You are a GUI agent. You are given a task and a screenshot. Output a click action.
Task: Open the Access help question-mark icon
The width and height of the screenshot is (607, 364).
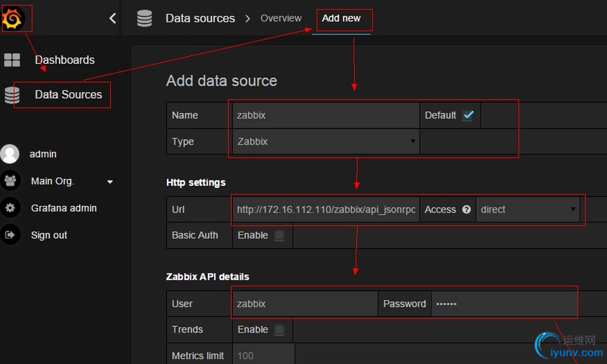pos(467,209)
